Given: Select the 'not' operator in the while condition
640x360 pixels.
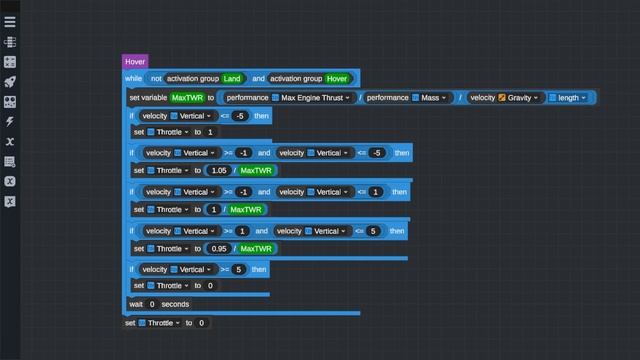Looking at the screenshot, I should [x=156, y=79].
